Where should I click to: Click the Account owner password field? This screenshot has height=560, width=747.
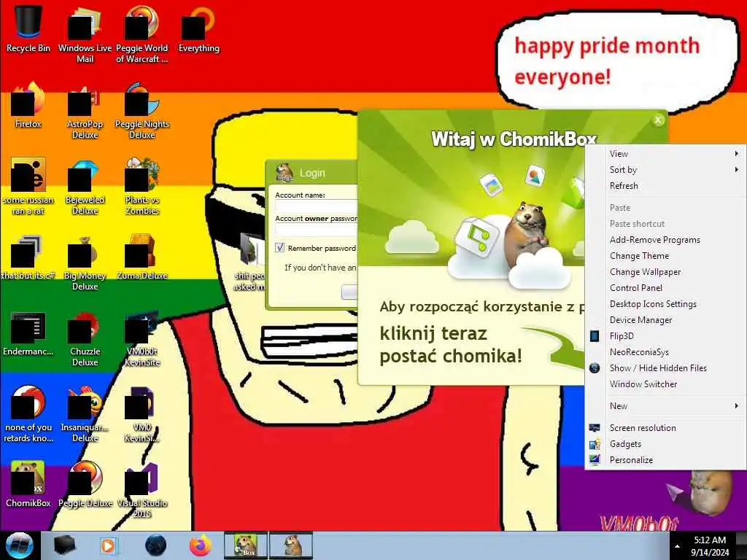click(316, 230)
